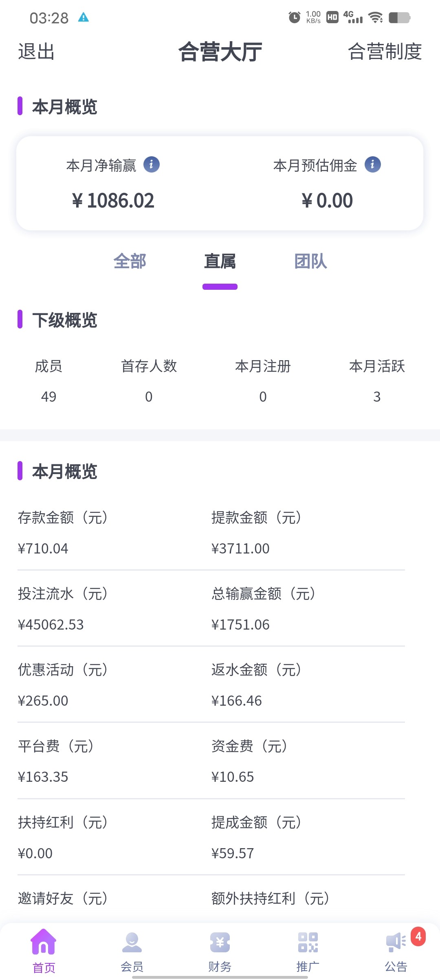Tap the 本月活跃 count value
This screenshot has height=980, width=440.
(377, 396)
